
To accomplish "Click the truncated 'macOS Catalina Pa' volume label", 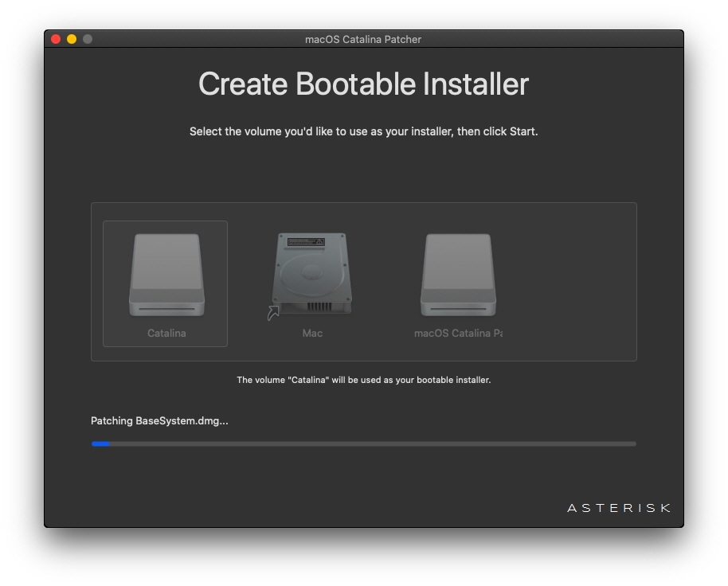I will pyautogui.click(x=458, y=333).
